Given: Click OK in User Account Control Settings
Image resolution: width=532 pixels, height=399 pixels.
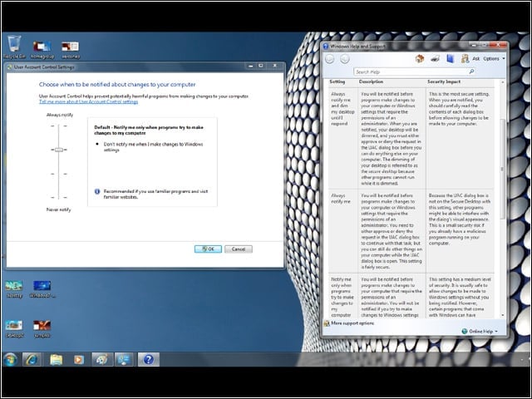Looking at the screenshot, I should click(x=208, y=249).
